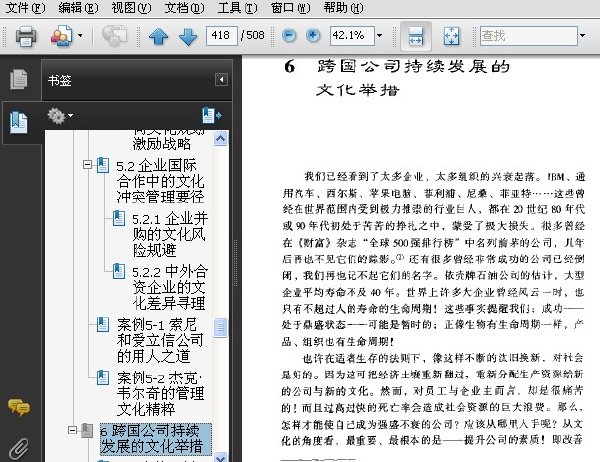Click the Print icon in the toolbar

[x=26, y=36]
